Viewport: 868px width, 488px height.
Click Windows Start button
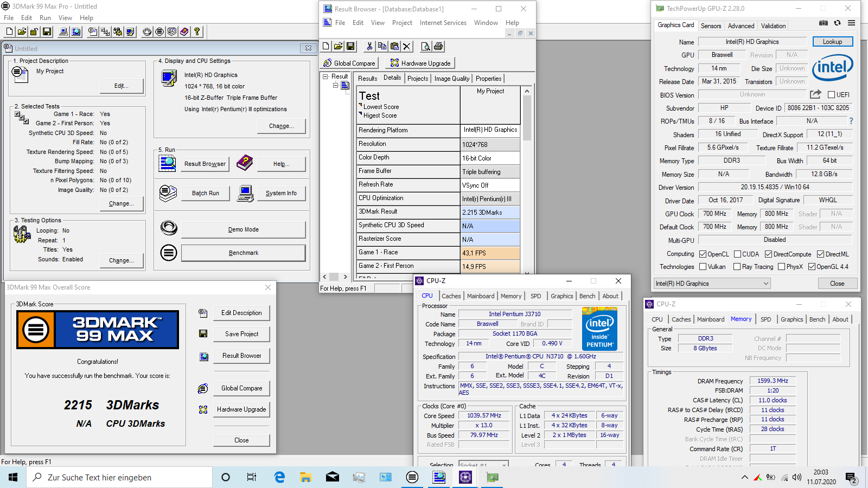13,478
